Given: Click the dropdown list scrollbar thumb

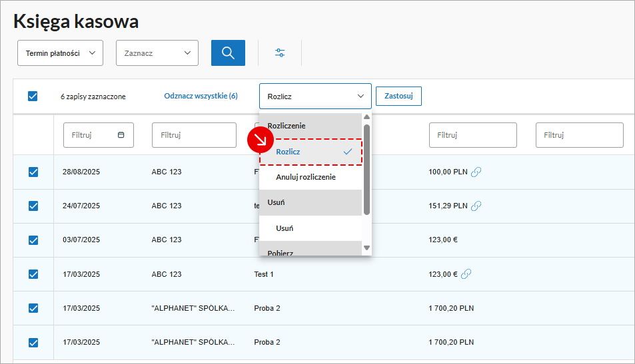Looking at the screenshot, I should (x=366, y=170).
